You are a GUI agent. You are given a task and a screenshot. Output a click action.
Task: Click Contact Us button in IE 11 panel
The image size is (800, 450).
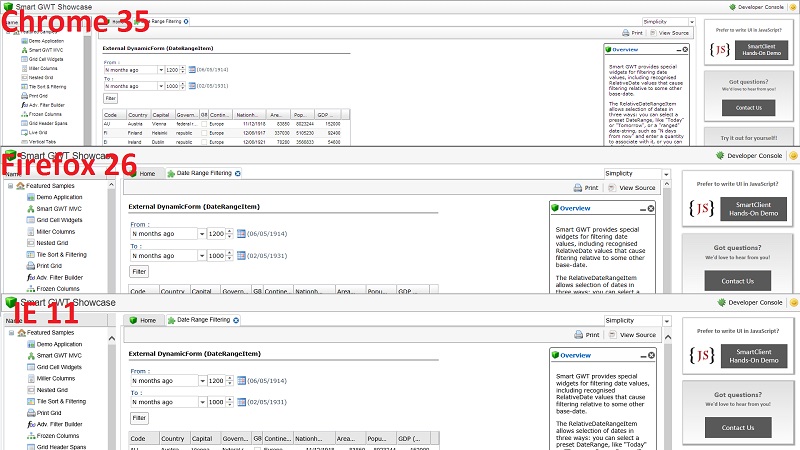[x=738, y=428]
